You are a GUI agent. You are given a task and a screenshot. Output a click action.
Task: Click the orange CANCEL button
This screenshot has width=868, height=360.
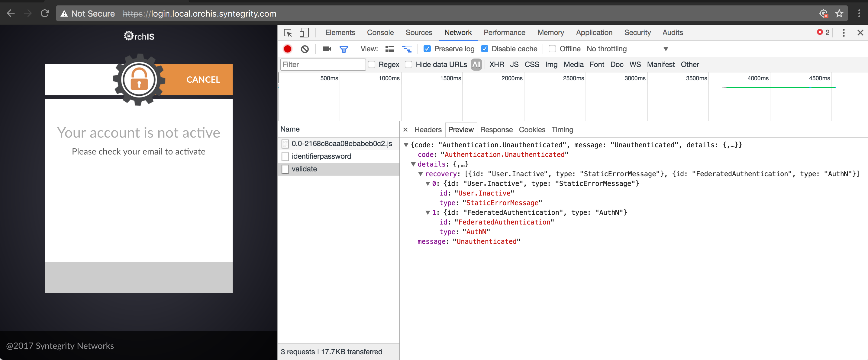coord(203,80)
